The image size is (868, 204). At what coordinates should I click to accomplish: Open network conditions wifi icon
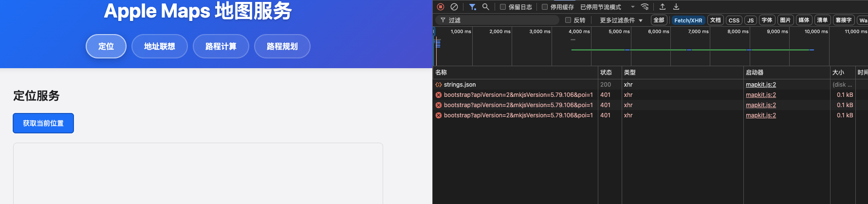tap(645, 7)
